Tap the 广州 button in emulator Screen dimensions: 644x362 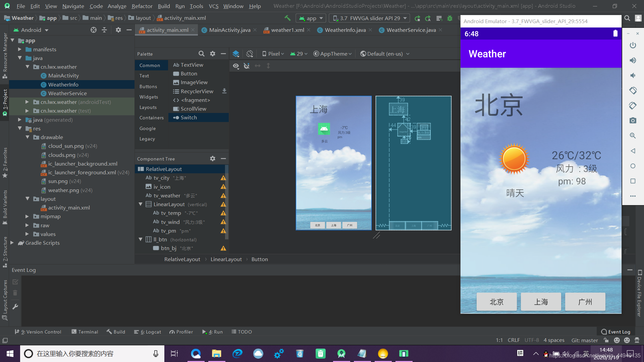coord(585,302)
